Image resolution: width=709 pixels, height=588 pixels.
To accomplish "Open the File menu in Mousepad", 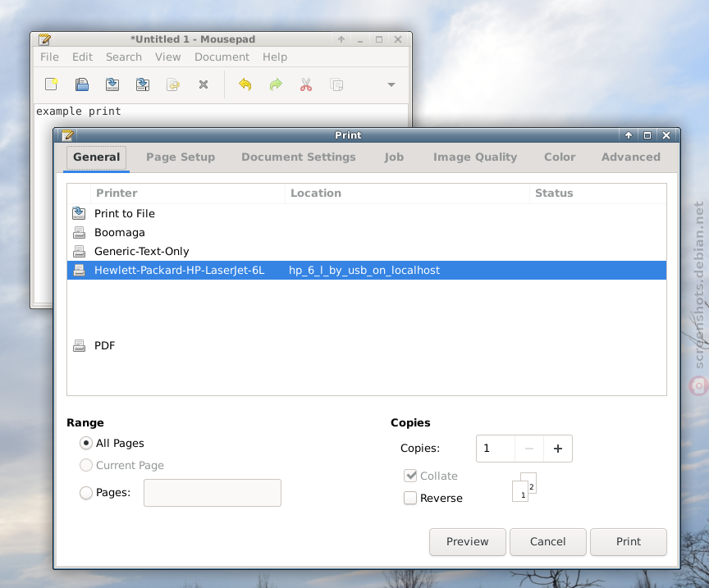I will 49,57.
